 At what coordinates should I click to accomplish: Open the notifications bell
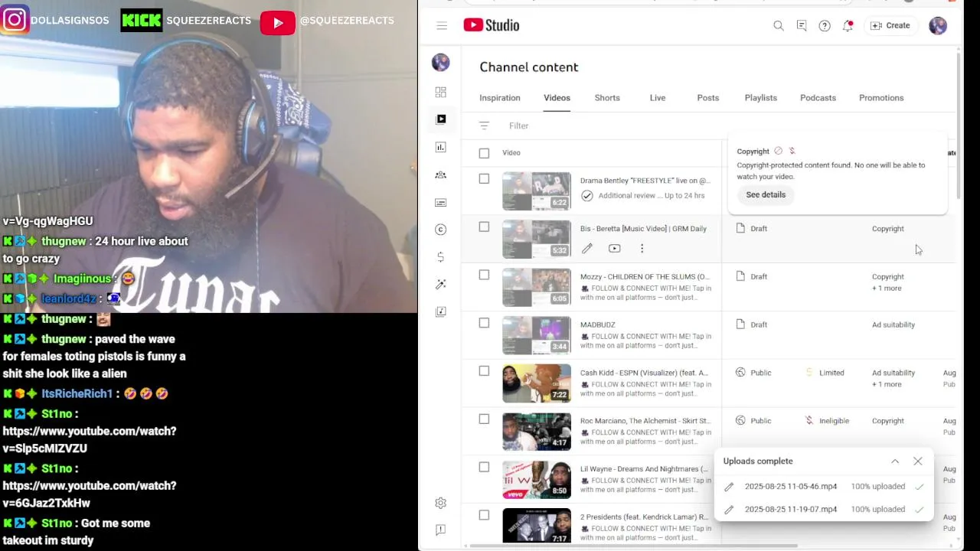848,26
